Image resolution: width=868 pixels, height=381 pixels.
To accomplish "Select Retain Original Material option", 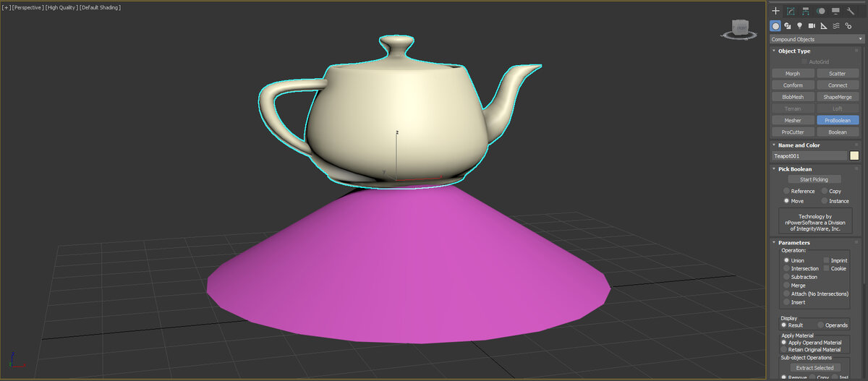I will pyautogui.click(x=812, y=349).
